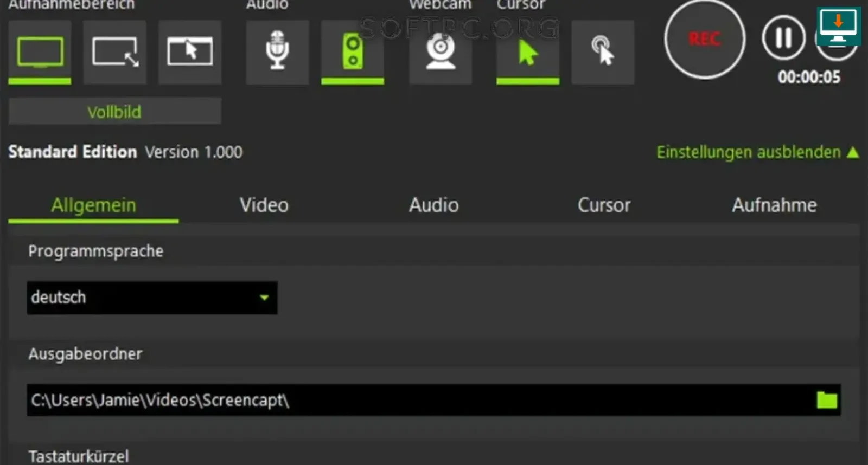Click the Version 1.000 text
868x465 pixels.
click(x=194, y=152)
